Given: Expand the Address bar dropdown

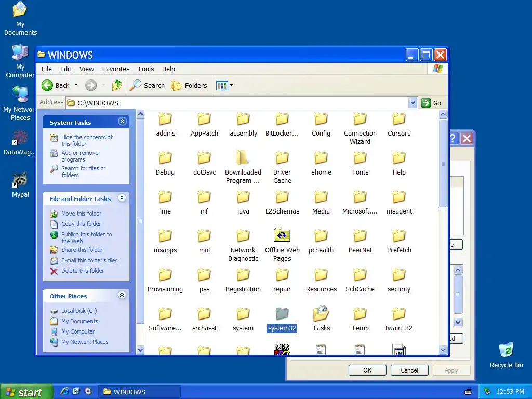Looking at the screenshot, I should coord(413,103).
